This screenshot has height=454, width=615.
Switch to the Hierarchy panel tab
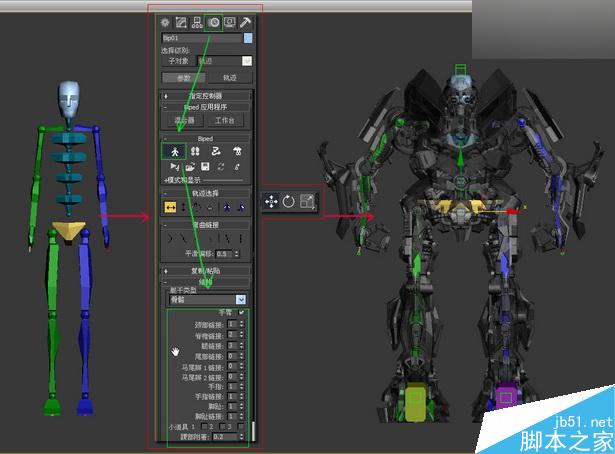pyautogui.click(x=197, y=22)
